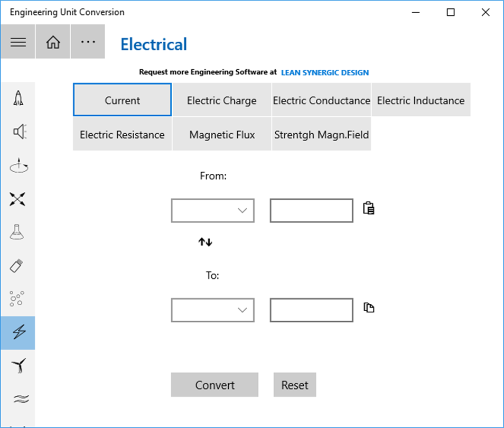Switch to Electric Charge tab

coord(222,100)
